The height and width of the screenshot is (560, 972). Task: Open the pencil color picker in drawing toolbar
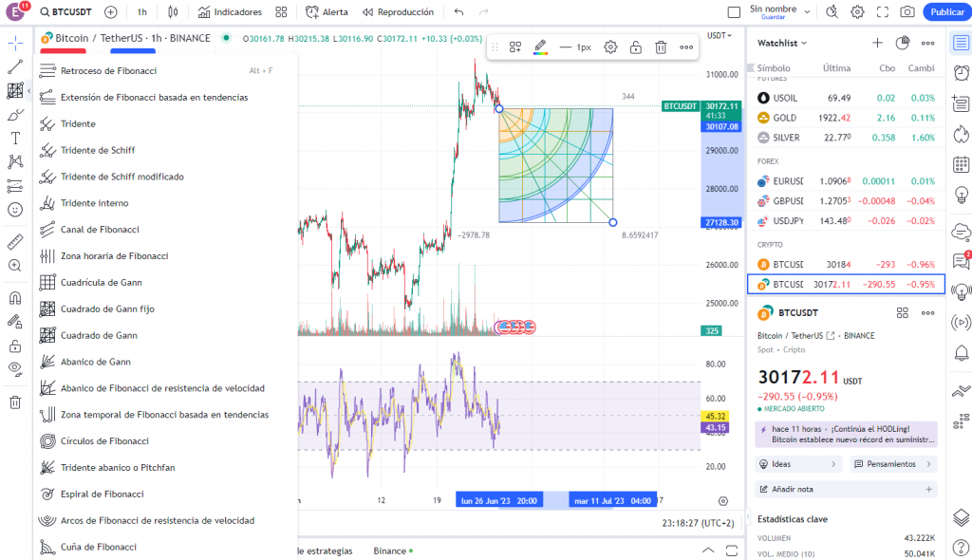tap(539, 46)
